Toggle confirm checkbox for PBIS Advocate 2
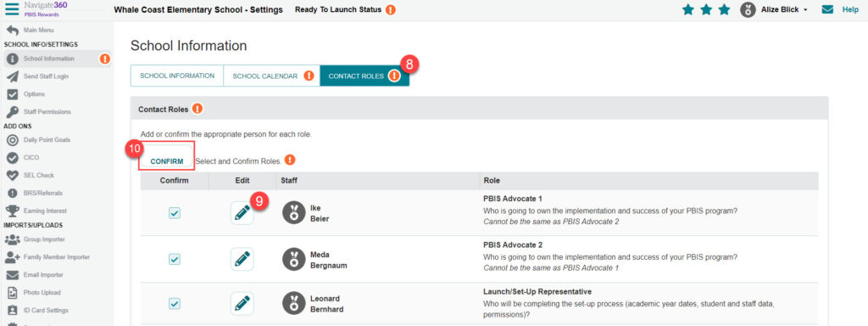The height and width of the screenshot is (326, 868). 175,259
